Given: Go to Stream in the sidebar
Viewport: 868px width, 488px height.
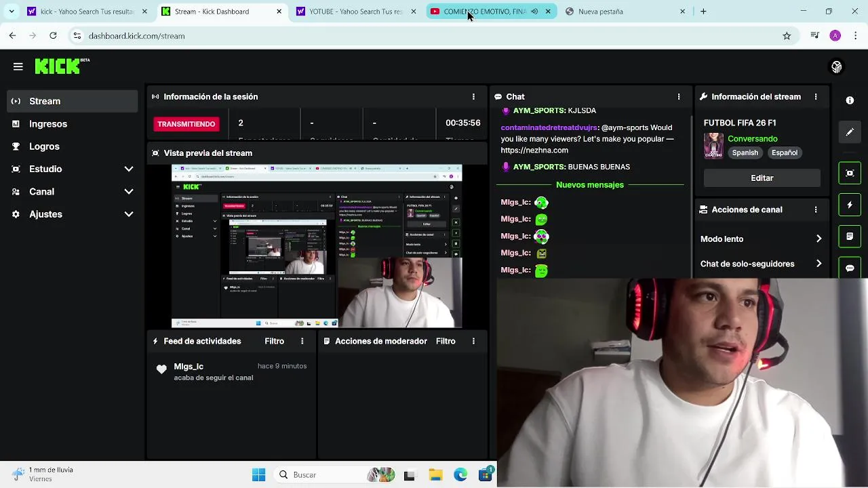Looking at the screenshot, I should point(73,101).
